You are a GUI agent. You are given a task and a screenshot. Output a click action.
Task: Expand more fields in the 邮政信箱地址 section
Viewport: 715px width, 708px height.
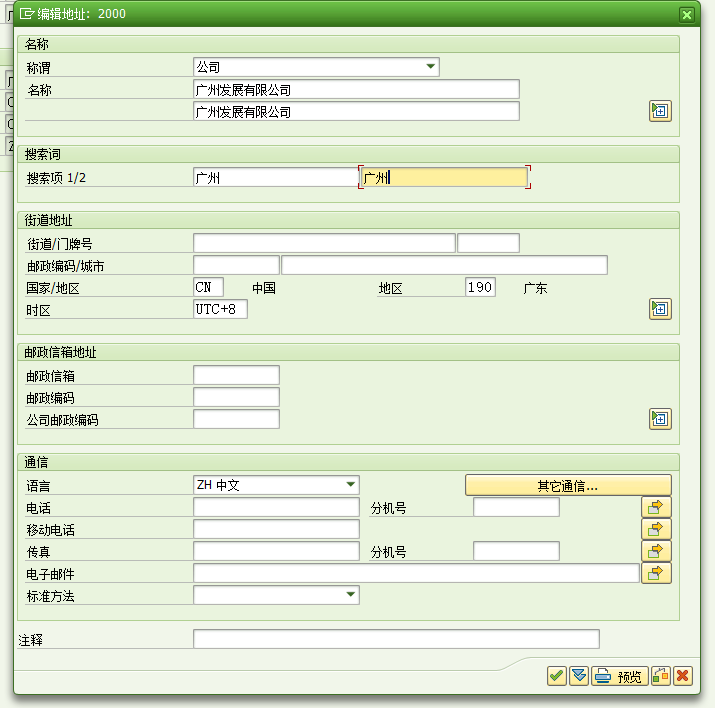pyautogui.click(x=660, y=419)
